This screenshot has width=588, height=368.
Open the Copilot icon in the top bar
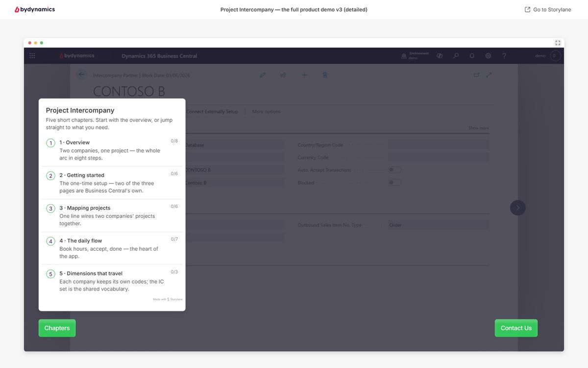coord(440,56)
